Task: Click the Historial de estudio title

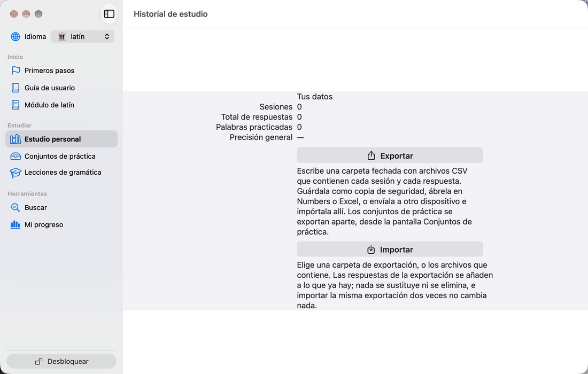Action: click(x=171, y=14)
